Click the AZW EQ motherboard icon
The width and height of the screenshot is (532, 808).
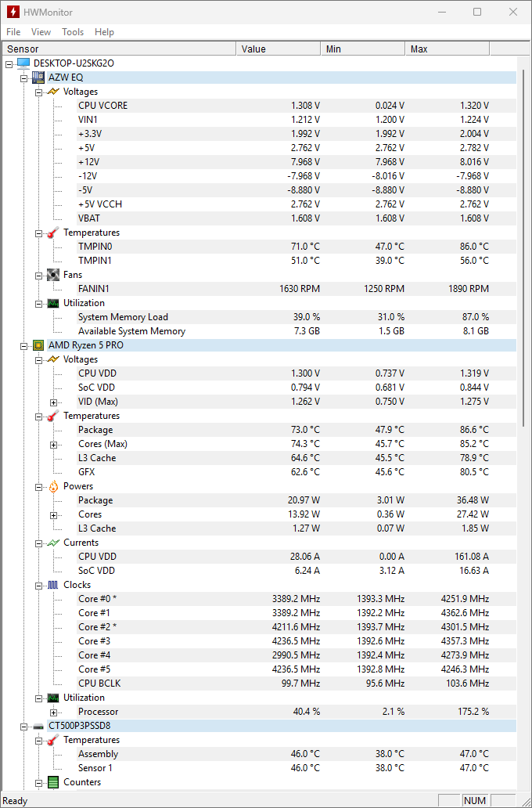38,78
